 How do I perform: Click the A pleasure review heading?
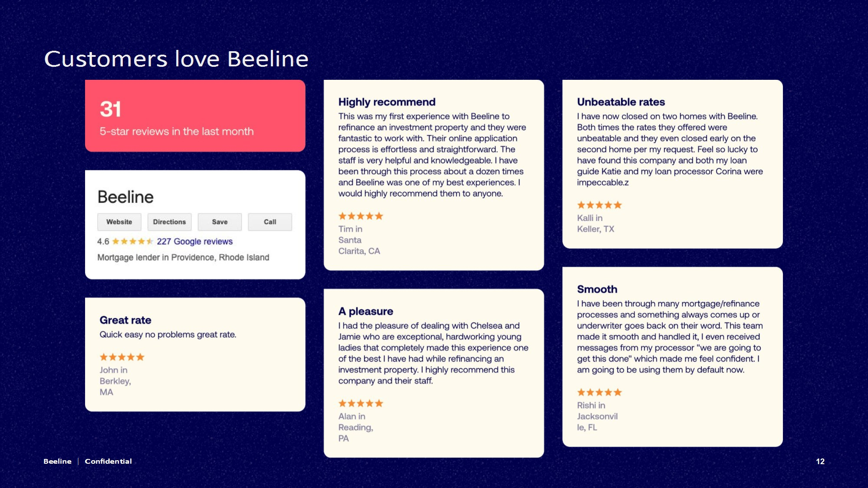365,311
